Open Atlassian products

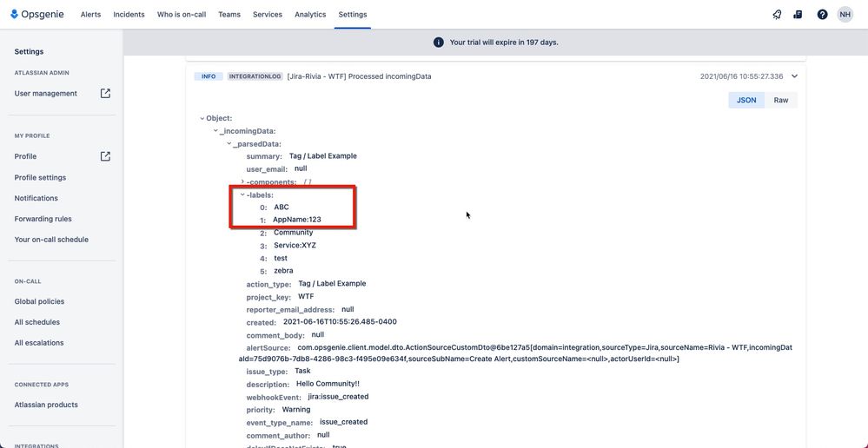(x=46, y=405)
